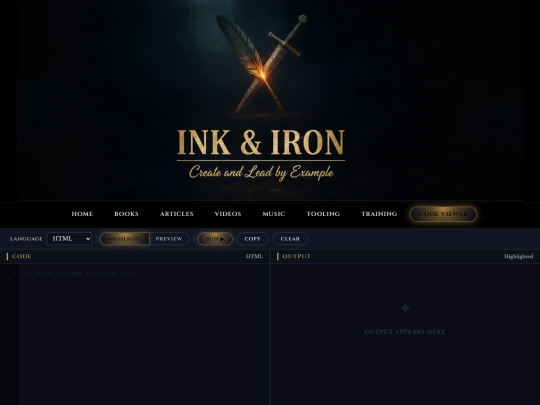Click into the code editor textarea
The image size is (540, 405).
145,334
